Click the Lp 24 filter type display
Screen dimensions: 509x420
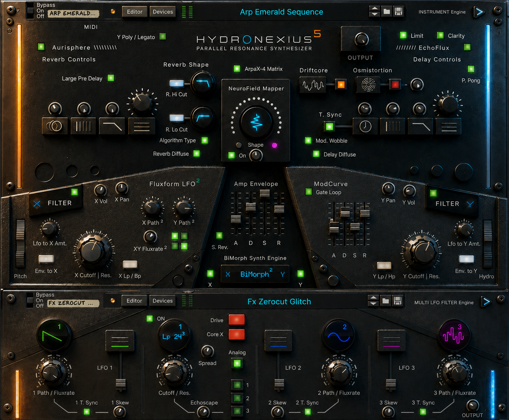[x=173, y=335]
